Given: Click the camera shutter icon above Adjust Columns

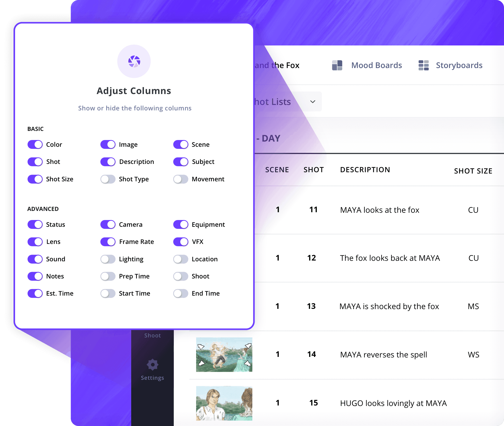Looking at the screenshot, I should [x=134, y=61].
